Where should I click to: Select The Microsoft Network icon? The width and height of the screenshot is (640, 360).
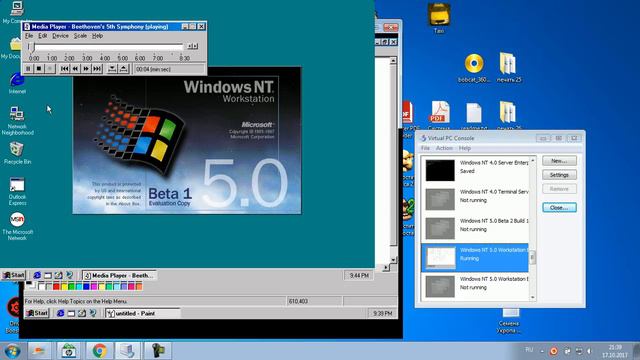[17, 226]
